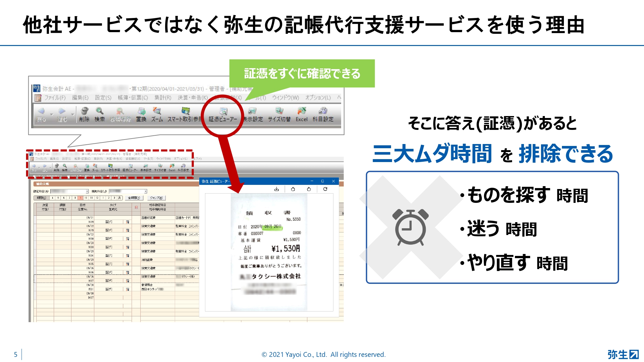Maximize the 証憑ビューアー window
Image resolution: width=644 pixels, height=362 pixels.
click(322, 181)
